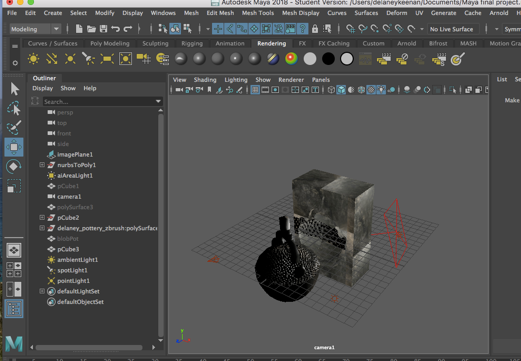Viewport: 521px width, 361px height.
Task: Toggle the Outliner sidebar button
Action: pyautogui.click(x=14, y=309)
